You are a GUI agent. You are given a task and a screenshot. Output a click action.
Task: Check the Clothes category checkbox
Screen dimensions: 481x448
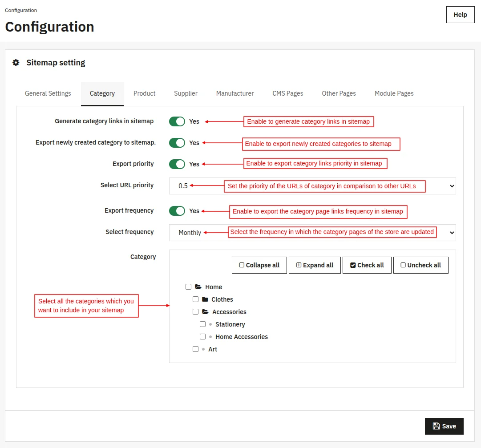[195, 299]
